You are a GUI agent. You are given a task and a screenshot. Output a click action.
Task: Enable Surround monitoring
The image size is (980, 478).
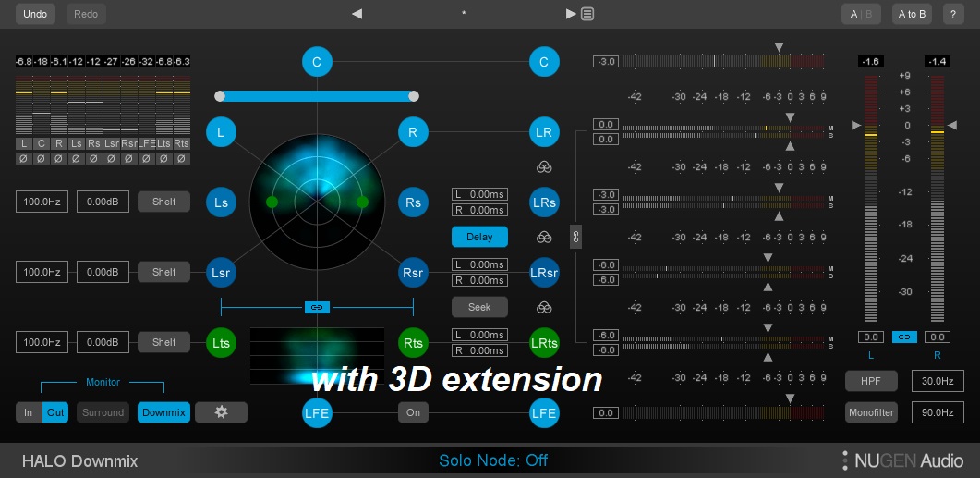103,412
